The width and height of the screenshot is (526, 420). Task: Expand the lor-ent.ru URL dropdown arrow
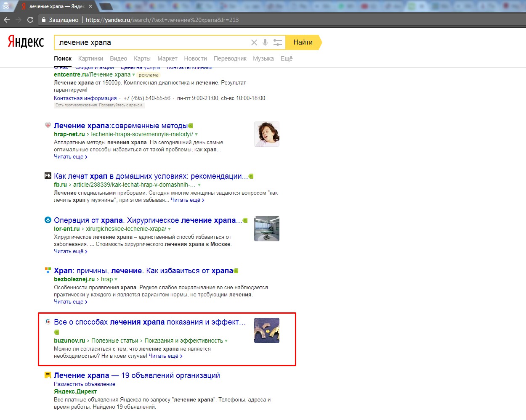click(x=170, y=229)
